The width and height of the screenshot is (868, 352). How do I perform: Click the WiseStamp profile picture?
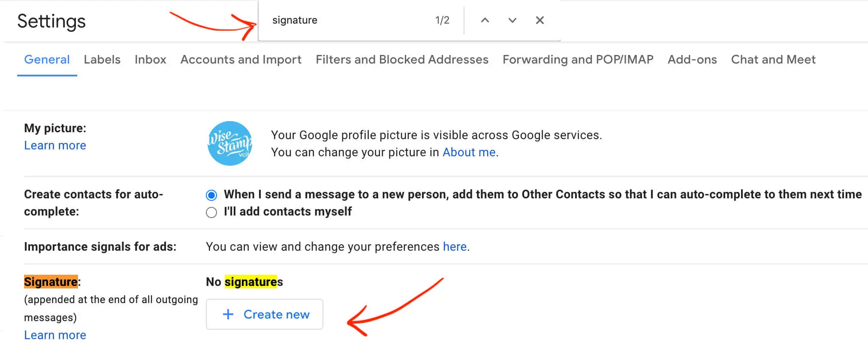[230, 143]
